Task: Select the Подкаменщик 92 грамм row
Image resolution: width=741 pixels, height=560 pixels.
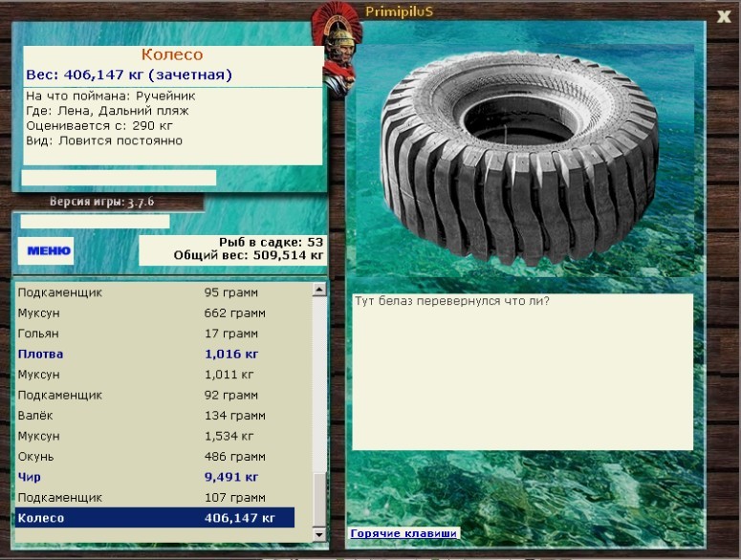Action: pyautogui.click(x=155, y=395)
